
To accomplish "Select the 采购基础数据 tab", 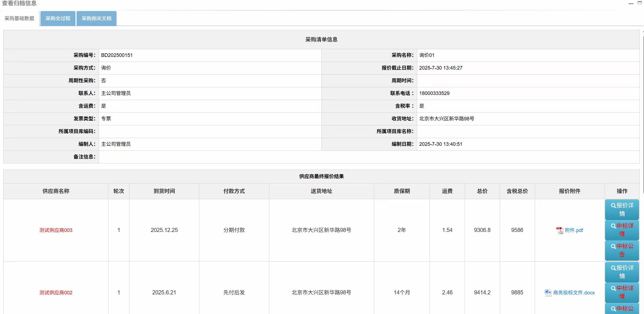I will tap(19, 19).
